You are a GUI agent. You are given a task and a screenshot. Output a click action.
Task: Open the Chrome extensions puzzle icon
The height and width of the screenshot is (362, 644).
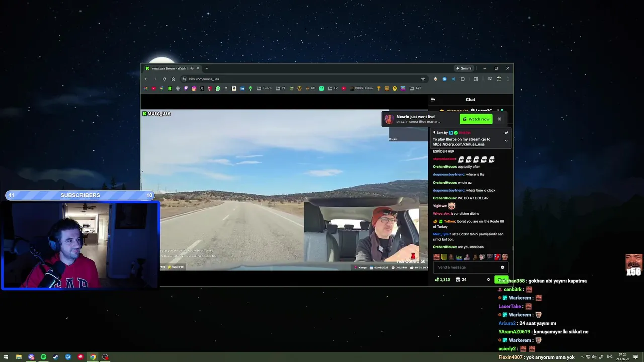click(x=463, y=79)
